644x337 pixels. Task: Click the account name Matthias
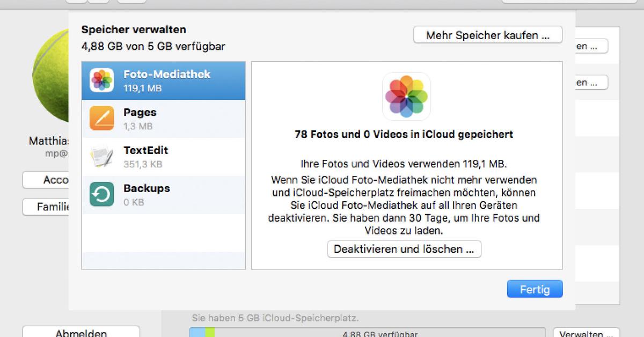[x=49, y=141]
